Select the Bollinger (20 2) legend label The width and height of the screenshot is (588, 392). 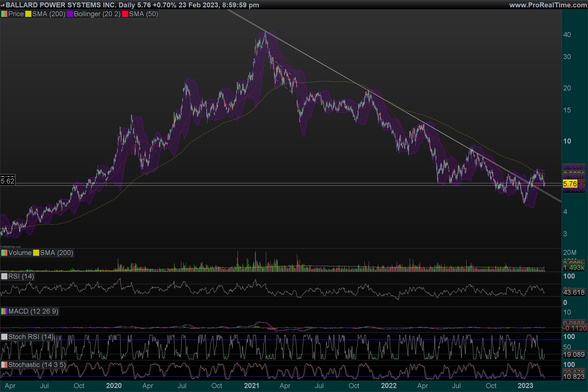coord(97,14)
